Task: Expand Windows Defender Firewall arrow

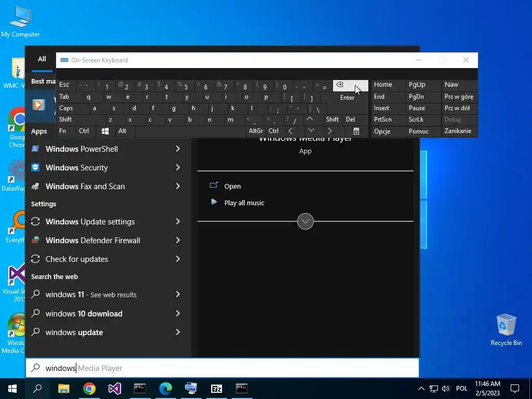Action: 178,240
